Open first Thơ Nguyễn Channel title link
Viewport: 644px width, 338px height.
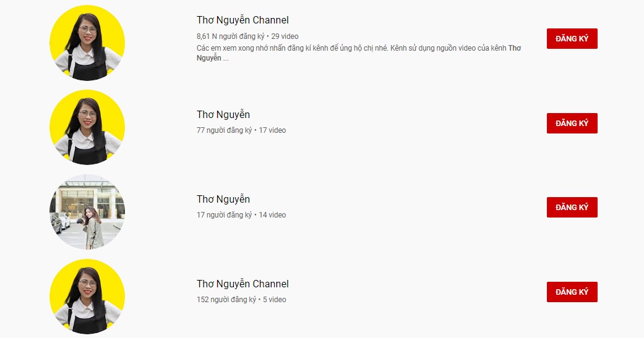pos(243,20)
